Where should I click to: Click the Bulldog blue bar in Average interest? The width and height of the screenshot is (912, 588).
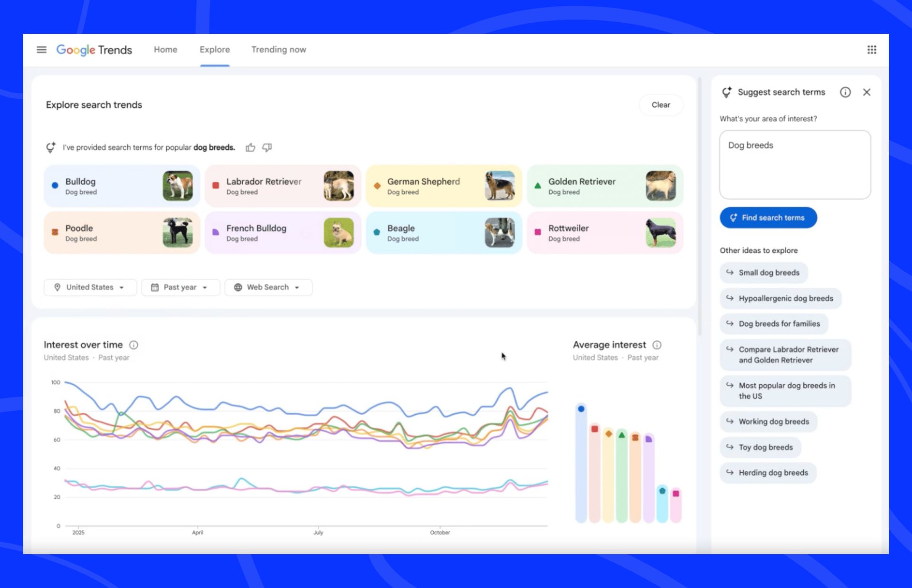pyautogui.click(x=581, y=463)
